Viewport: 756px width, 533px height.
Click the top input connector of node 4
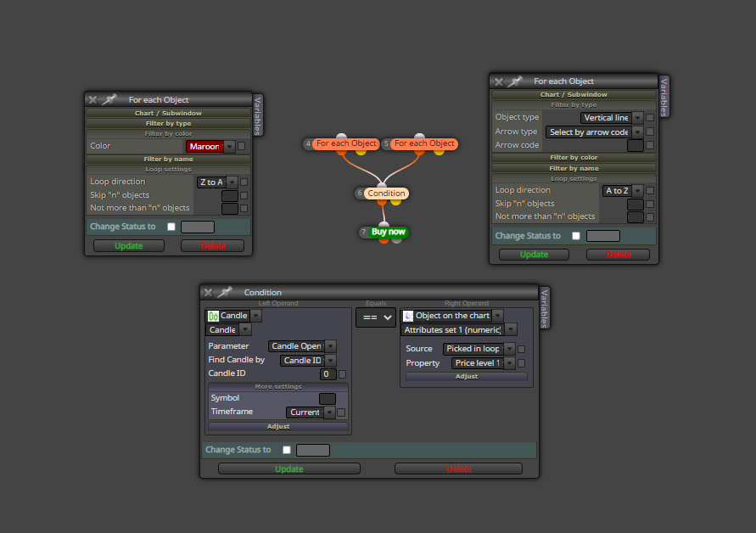pyautogui.click(x=341, y=137)
